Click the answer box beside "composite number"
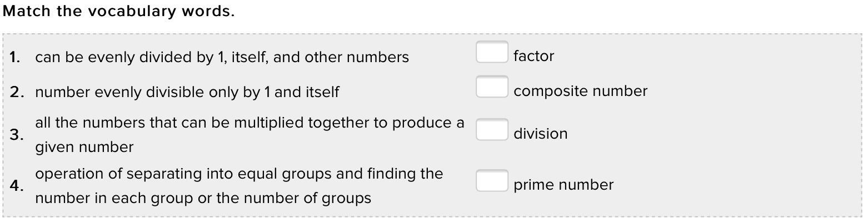Screen dimensions: 868x218 pyautogui.click(x=492, y=87)
